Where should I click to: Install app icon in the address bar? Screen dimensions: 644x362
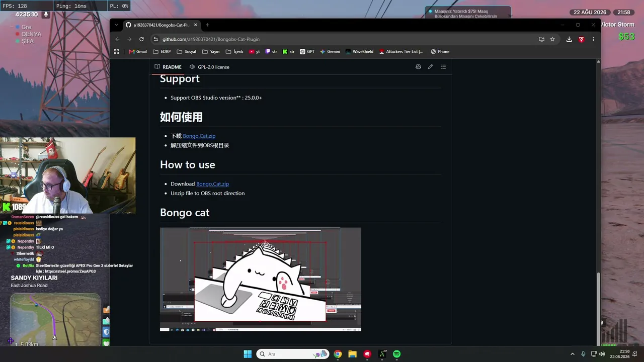click(541, 39)
